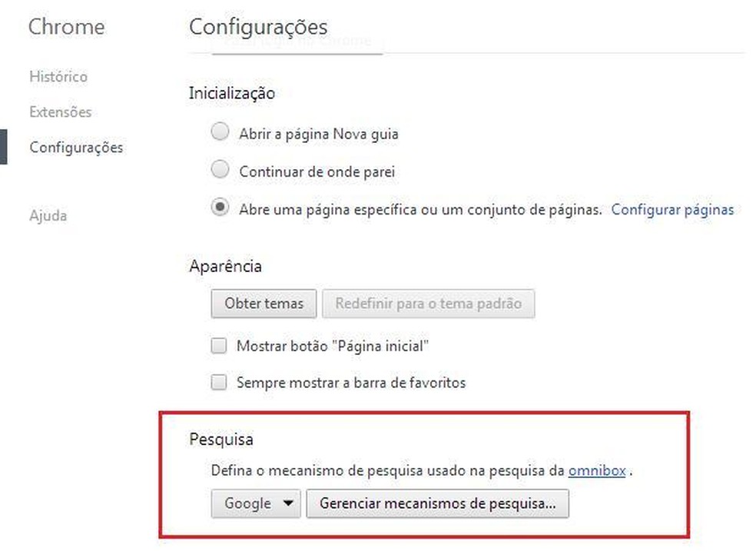The image size is (756, 551).
Task: Select Configurações in the left sidebar
Action: [75, 148]
